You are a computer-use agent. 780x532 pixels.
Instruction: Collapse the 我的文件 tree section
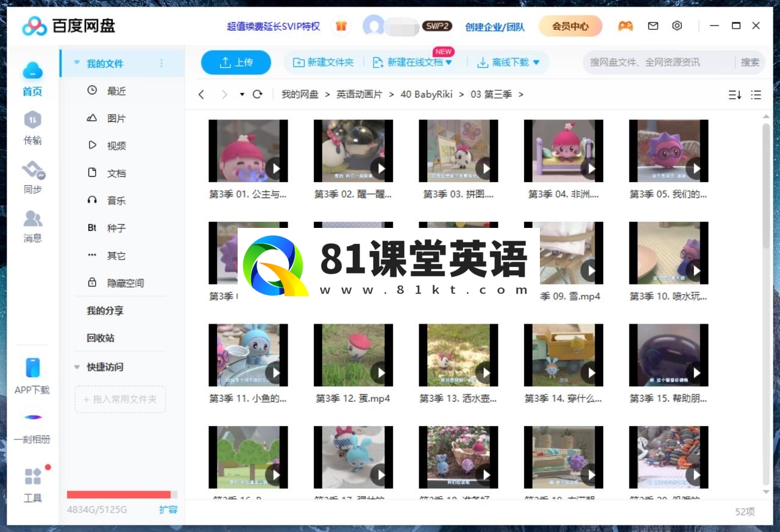(77, 63)
